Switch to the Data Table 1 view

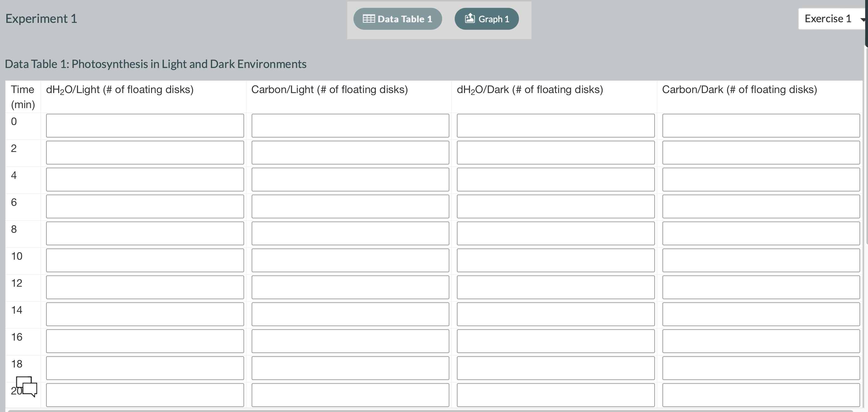tap(398, 18)
